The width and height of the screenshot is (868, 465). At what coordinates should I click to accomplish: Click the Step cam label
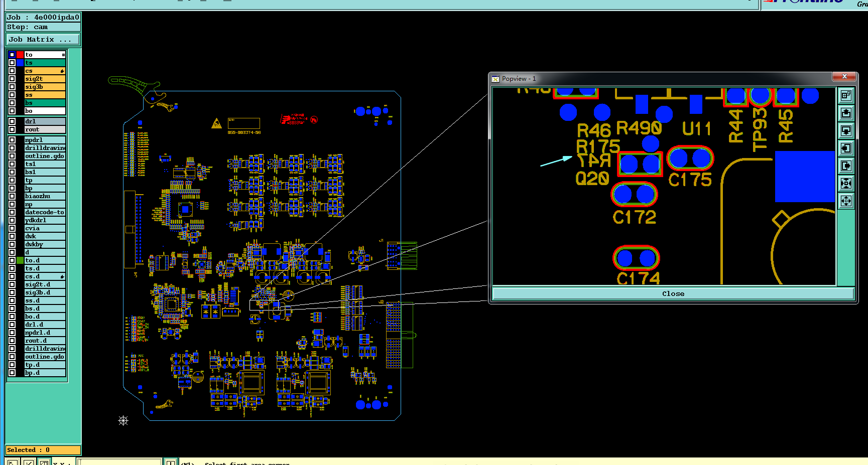(x=43, y=27)
